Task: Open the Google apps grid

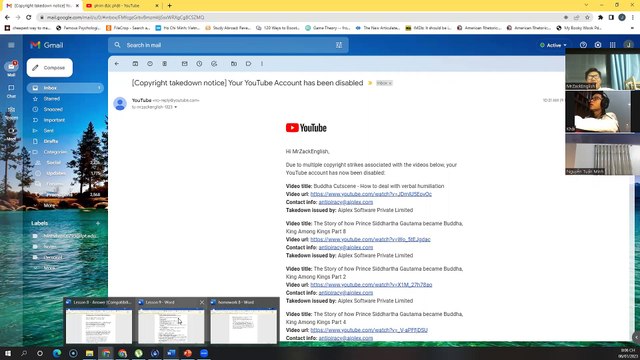Action: [x=613, y=45]
